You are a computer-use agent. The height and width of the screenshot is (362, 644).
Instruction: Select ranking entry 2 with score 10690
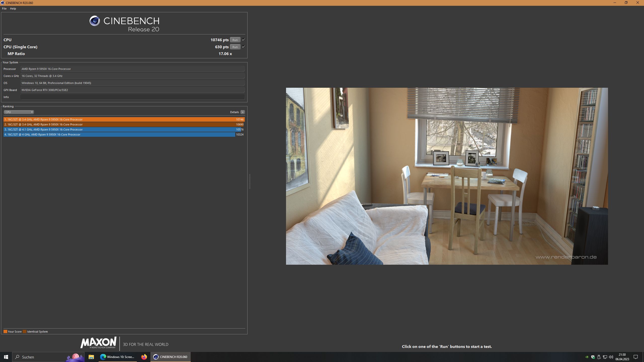point(124,124)
